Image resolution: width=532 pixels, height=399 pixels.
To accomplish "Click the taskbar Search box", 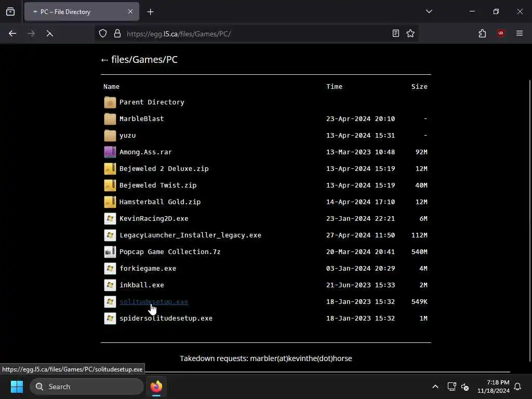I will [87, 387].
